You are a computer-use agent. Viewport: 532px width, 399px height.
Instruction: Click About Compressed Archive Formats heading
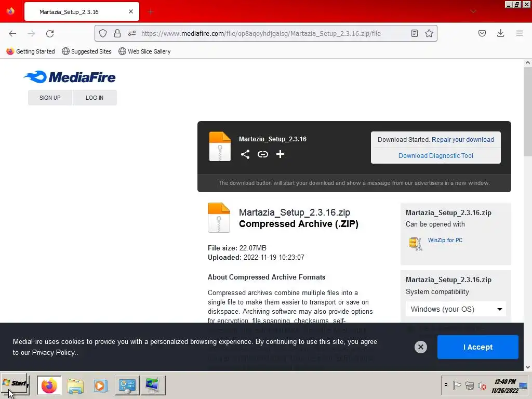pos(267,277)
